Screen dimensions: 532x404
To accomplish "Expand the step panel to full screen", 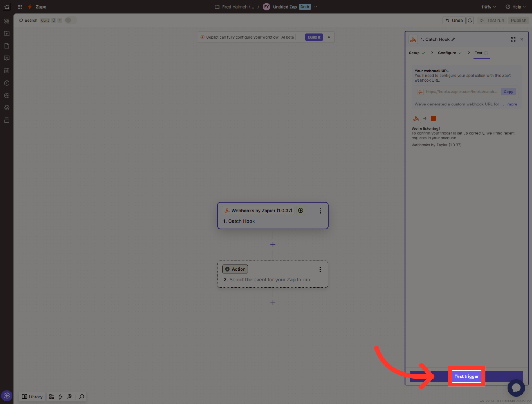I will click(513, 39).
